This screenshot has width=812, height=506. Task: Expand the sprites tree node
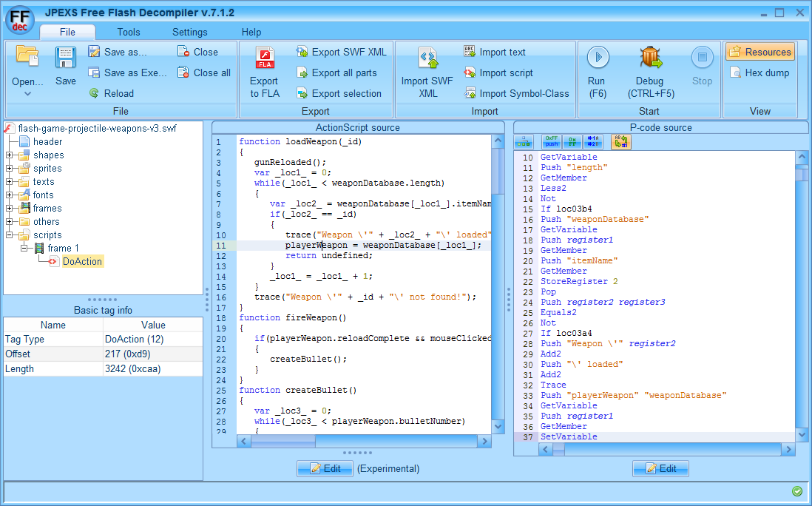tap(10, 169)
